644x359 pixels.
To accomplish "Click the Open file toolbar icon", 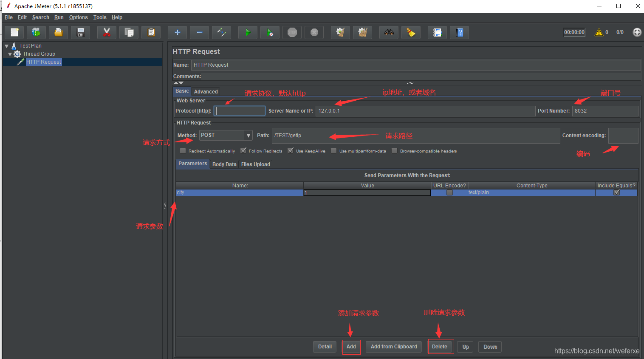I will point(58,32).
